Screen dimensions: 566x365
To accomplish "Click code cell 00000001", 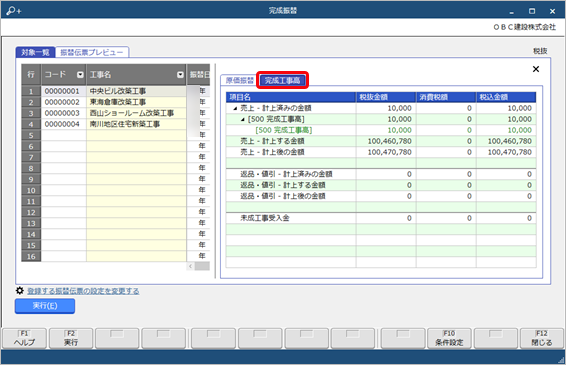I will pyautogui.click(x=64, y=91).
